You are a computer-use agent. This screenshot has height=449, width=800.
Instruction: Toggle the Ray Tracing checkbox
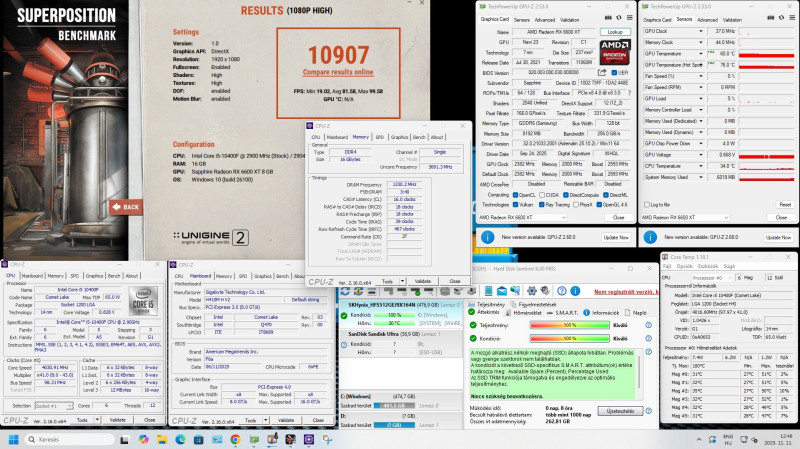coord(542,205)
